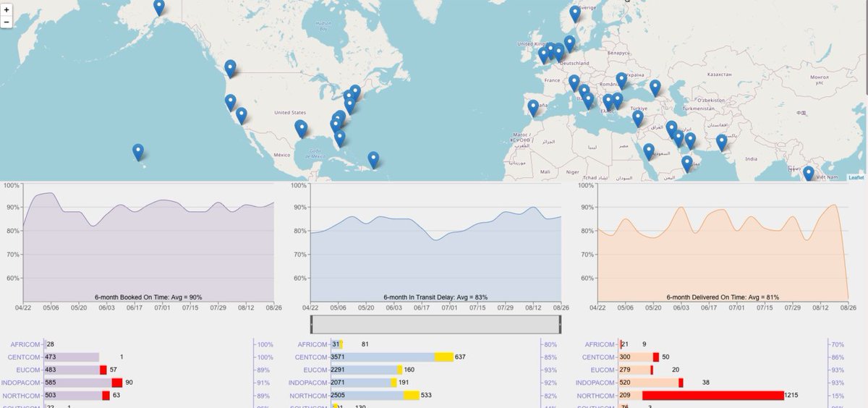Click the Southern California map marker
Screen dimensions: 868x408
(242, 116)
